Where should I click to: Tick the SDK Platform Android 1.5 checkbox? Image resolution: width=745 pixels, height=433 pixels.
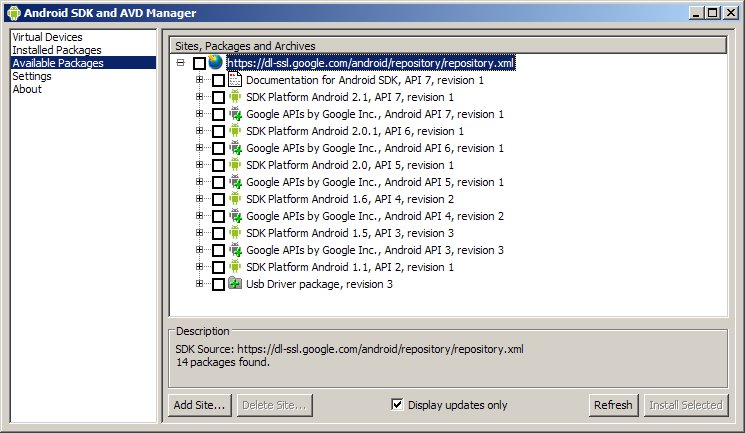pyautogui.click(x=218, y=233)
